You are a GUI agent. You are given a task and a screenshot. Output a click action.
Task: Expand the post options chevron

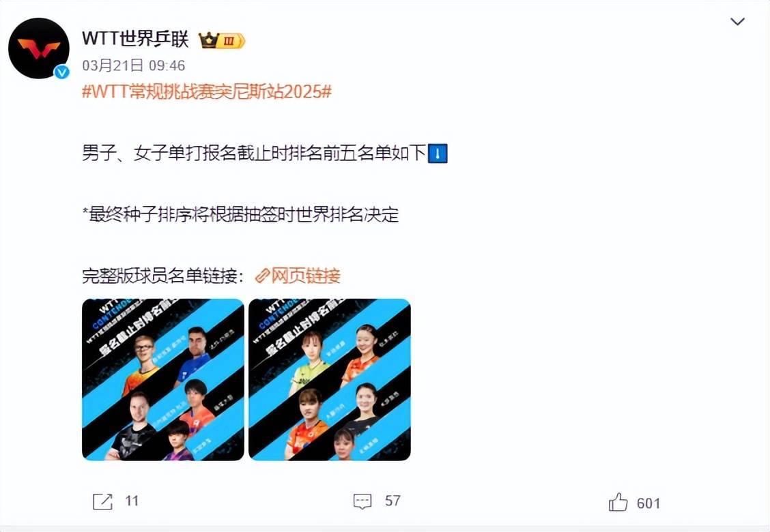(x=738, y=22)
